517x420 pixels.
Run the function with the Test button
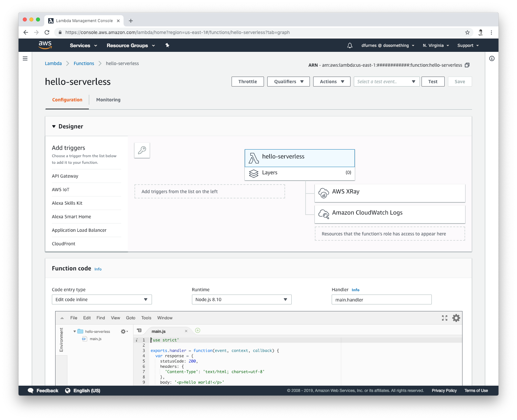[x=433, y=82]
